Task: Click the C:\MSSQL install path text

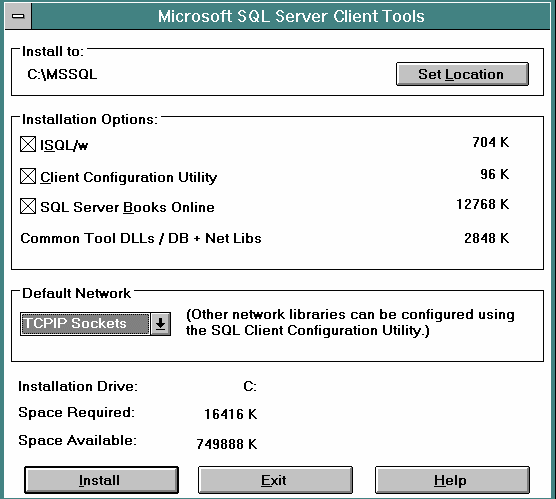Action: click(x=62, y=74)
